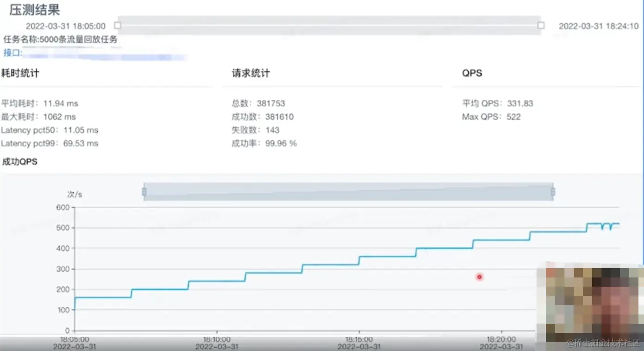The width and height of the screenshot is (644, 351).
Task: Click the 成功数 381610 value
Action: [262, 117]
